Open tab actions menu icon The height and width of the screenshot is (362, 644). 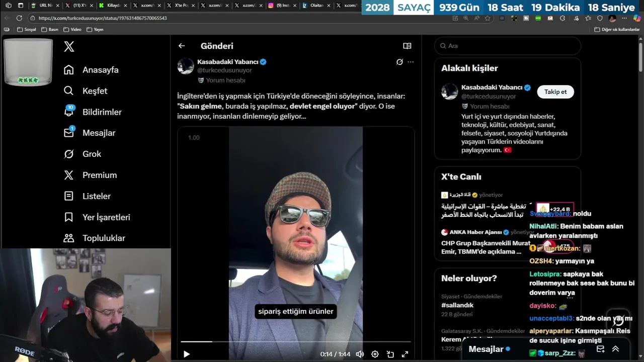(x=21, y=6)
